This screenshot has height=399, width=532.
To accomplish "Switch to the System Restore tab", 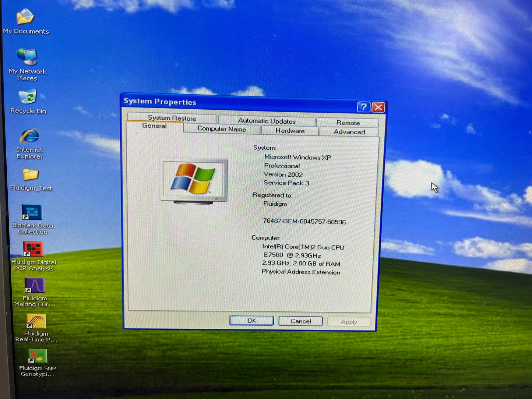I will pos(172,118).
